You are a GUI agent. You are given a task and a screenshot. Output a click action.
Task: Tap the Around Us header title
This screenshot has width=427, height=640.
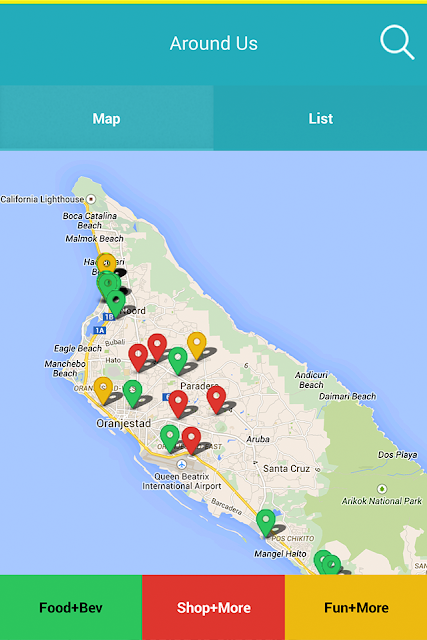(214, 43)
